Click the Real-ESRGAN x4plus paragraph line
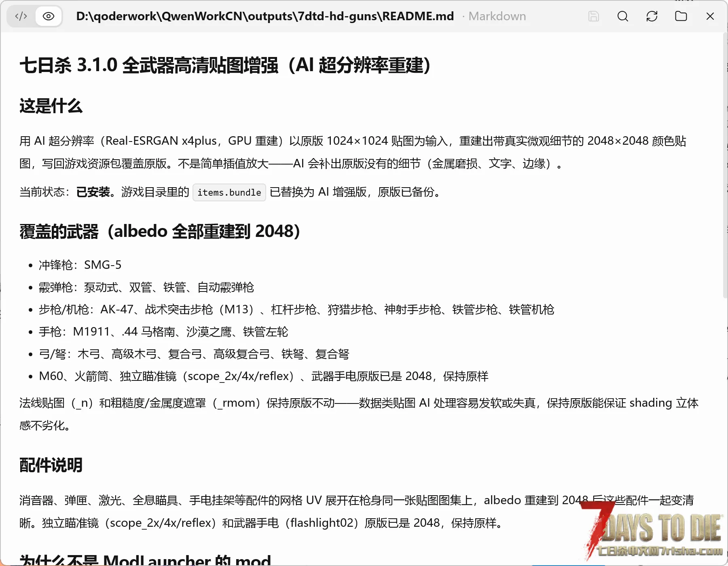This screenshot has height=566, width=728. pos(353,141)
